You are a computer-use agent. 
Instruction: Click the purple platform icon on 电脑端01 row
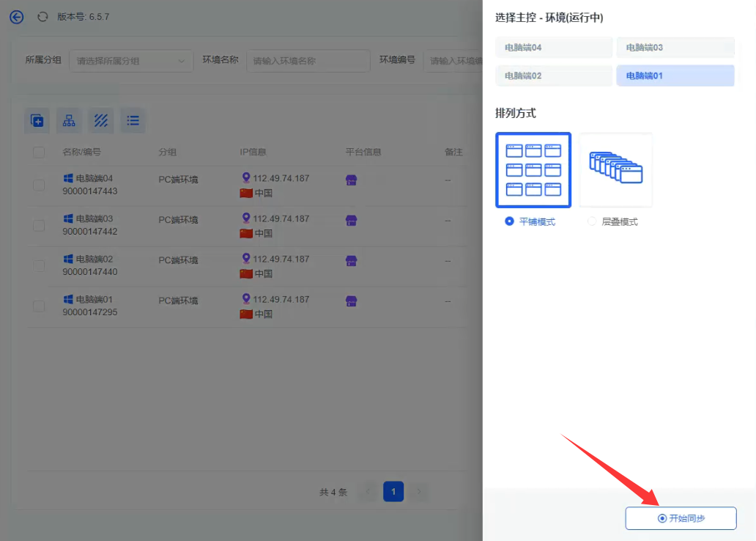tap(351, 301)
